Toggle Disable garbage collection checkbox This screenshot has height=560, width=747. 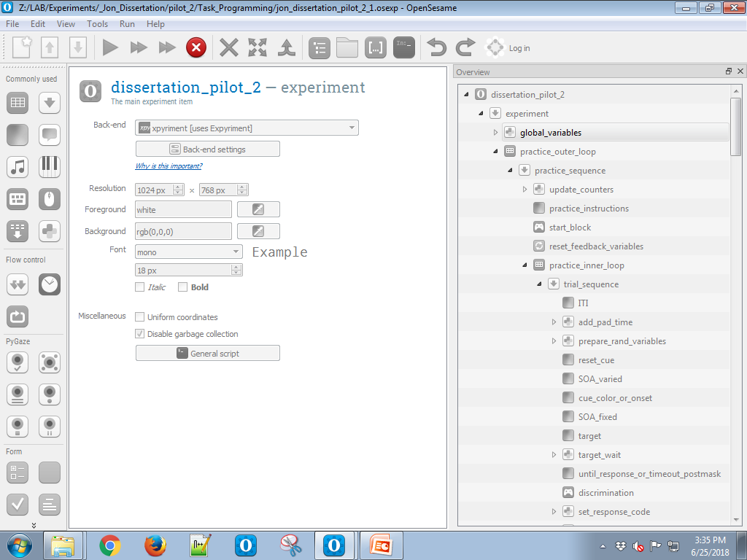coord(140,334)
